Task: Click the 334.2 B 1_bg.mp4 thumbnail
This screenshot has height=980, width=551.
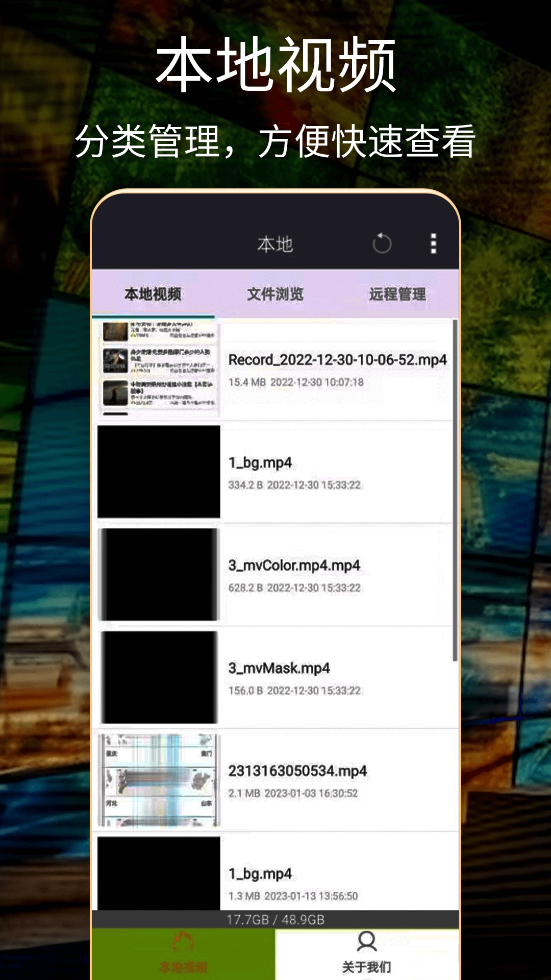Action: (x=159, y=472)
